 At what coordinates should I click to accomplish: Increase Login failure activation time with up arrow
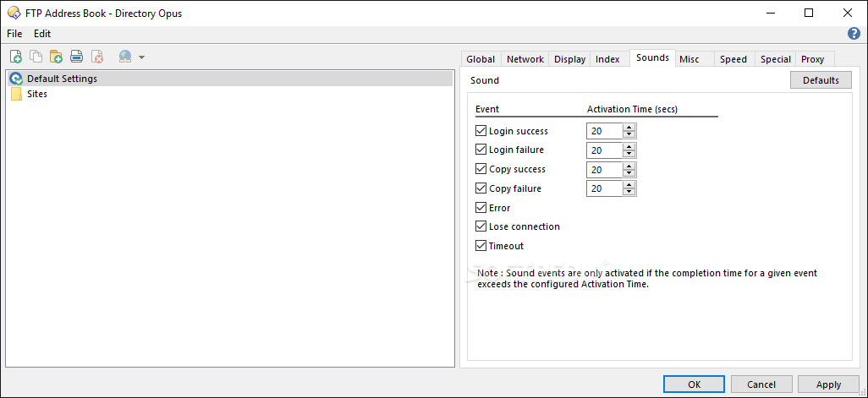(x=629, y=147)
